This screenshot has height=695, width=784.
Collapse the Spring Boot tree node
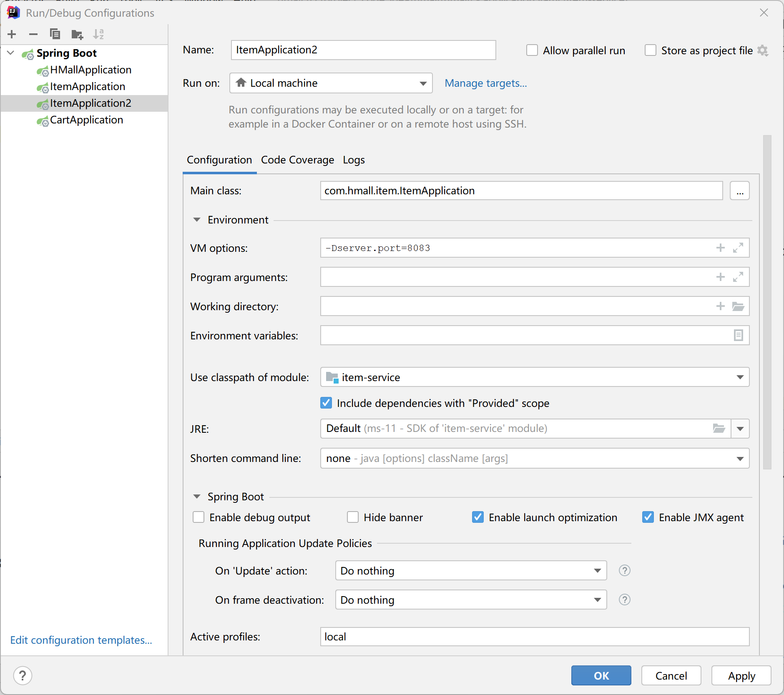11,53
